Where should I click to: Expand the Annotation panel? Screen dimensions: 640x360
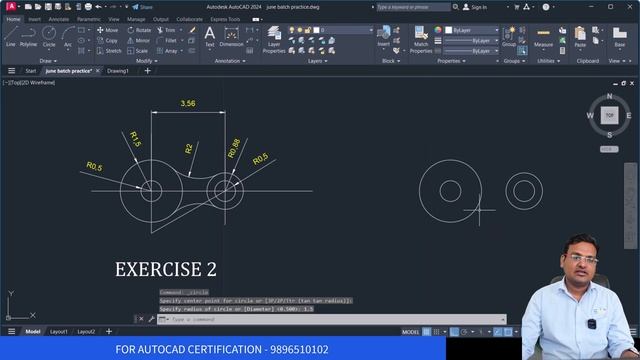click(230, 61)
